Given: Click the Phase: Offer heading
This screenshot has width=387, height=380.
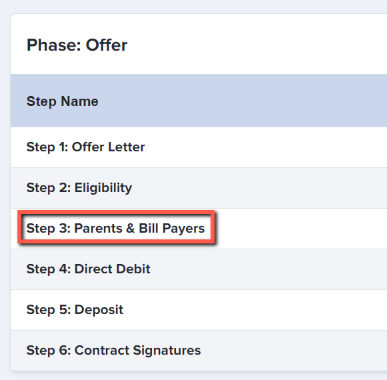Looking at the screenshot, I should 77,45.
